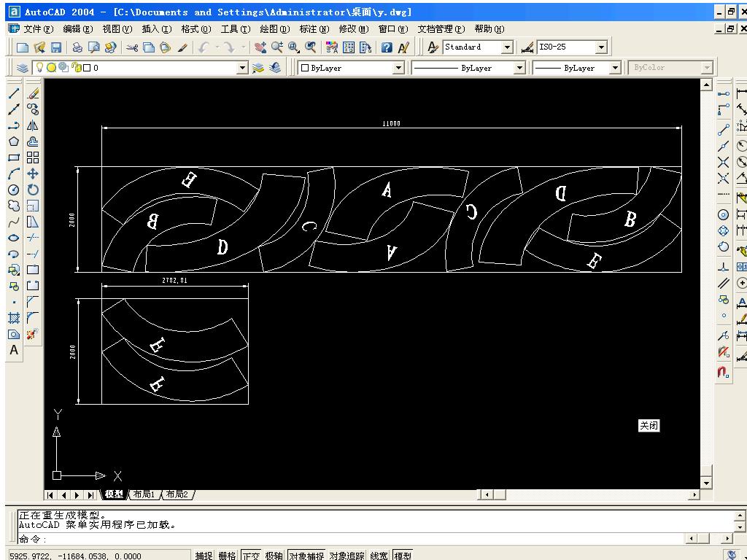The image size is (747, 560).
Task: Select the Polygon tool
Action: 14,141
